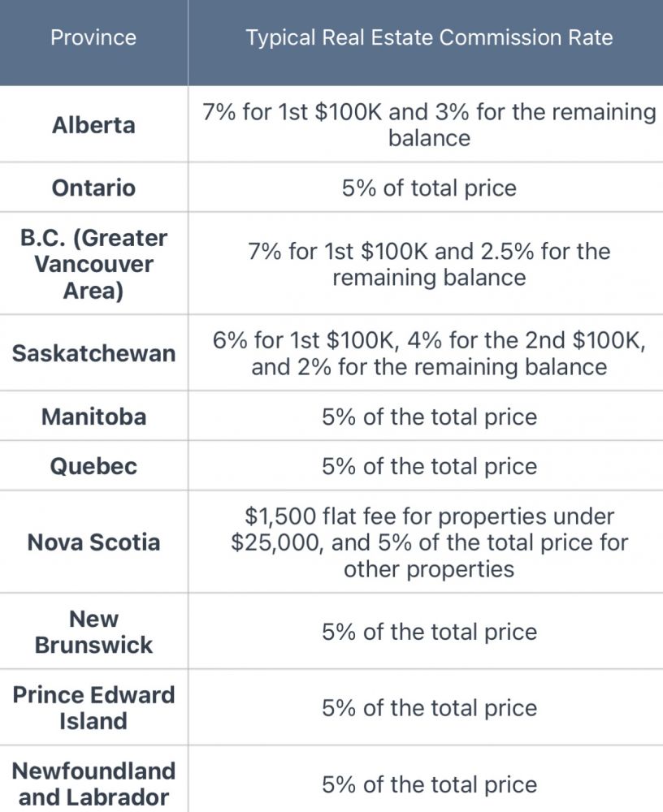663x812 pixels.
Task: Click Saskatchewan's 6%, 4%, 2% rate text
Action: (429, 353)
